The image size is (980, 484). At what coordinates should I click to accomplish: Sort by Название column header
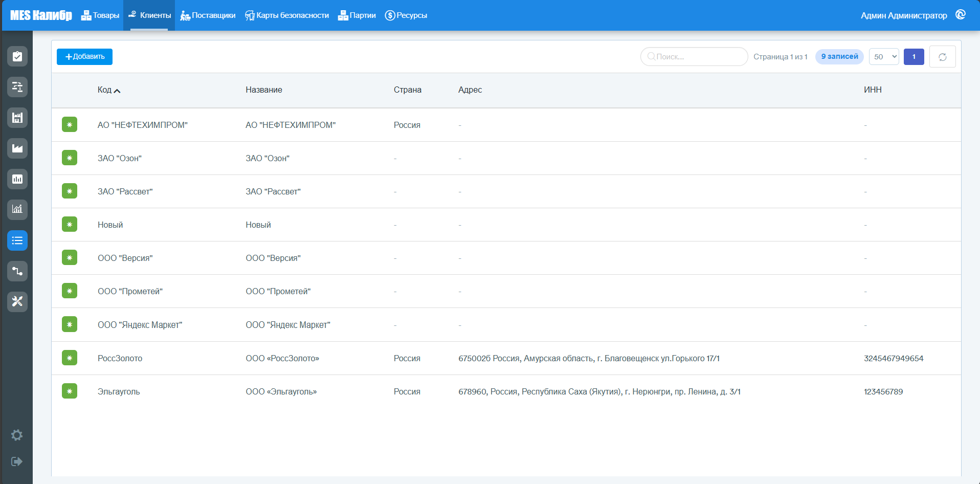click(264, 90)
